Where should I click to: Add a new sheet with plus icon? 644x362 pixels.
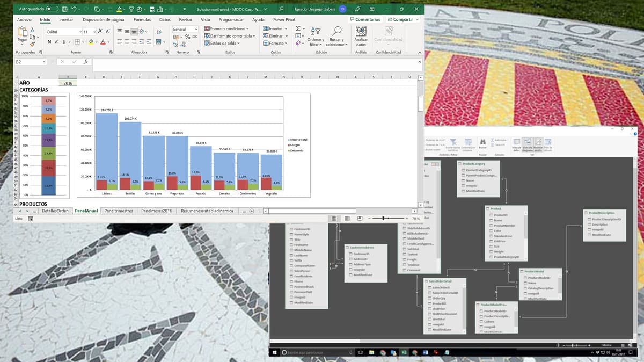(252, 211)
